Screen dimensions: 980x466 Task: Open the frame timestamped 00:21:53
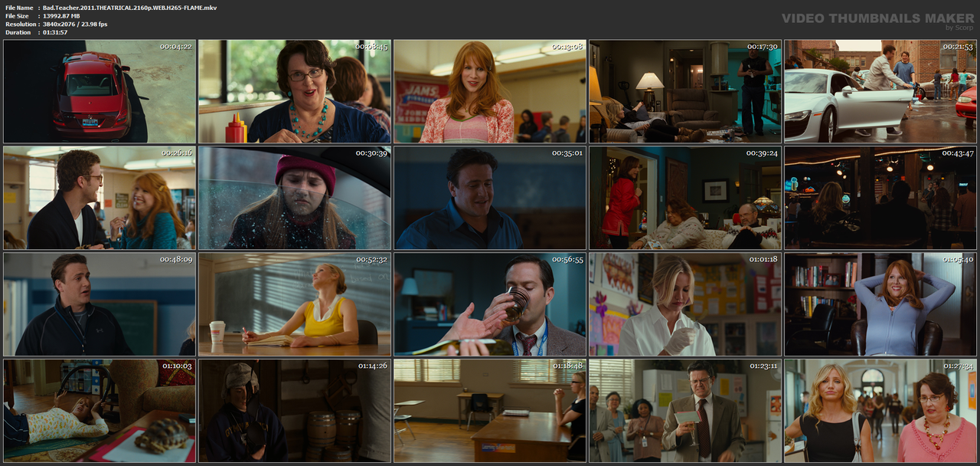880,91
